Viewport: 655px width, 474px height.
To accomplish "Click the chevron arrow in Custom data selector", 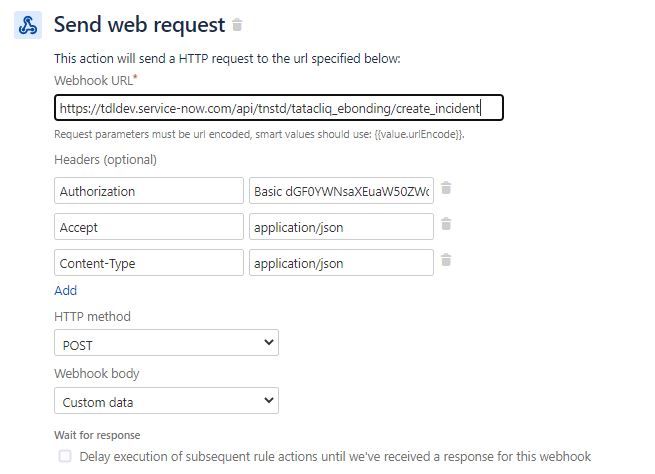I will [x=269, y=400].
